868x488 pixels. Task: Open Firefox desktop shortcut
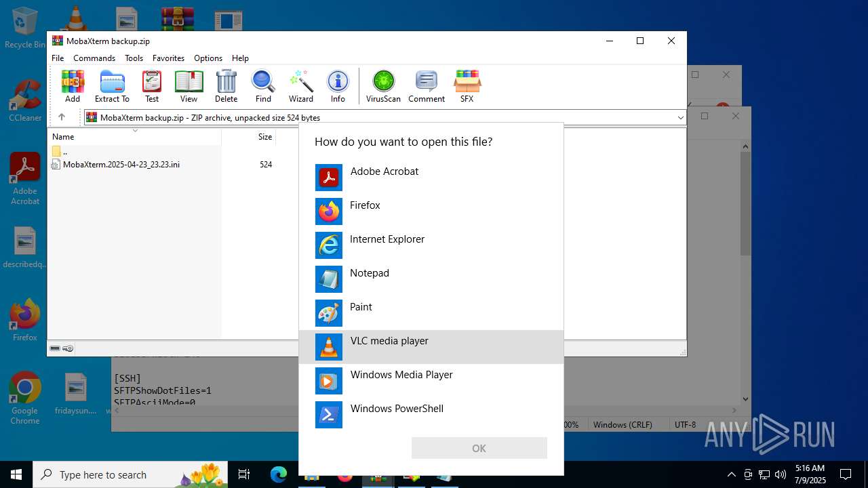click(x=25, y=321)
